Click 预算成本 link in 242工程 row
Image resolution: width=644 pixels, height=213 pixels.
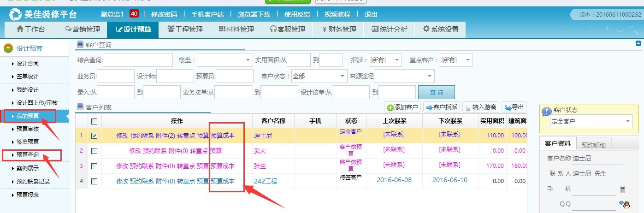click(x=223, y=181)
